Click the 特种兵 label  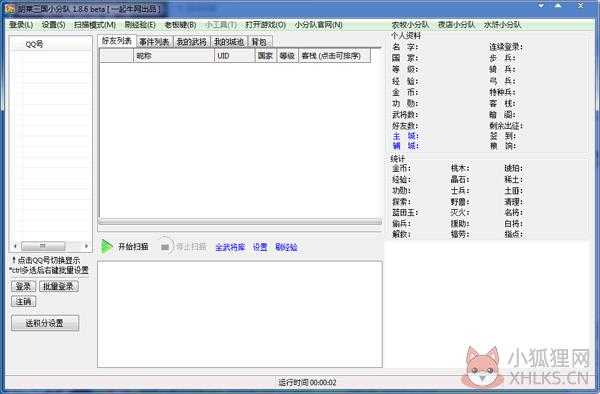502,93
